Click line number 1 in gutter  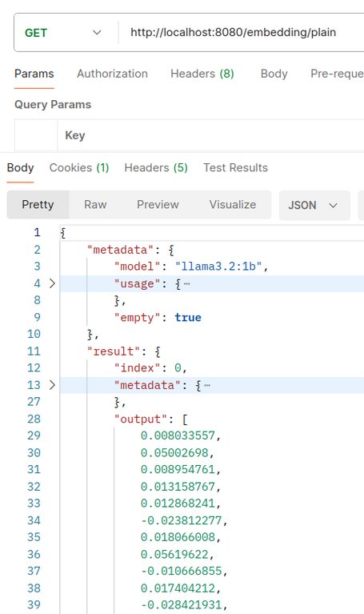coord(37,232)
